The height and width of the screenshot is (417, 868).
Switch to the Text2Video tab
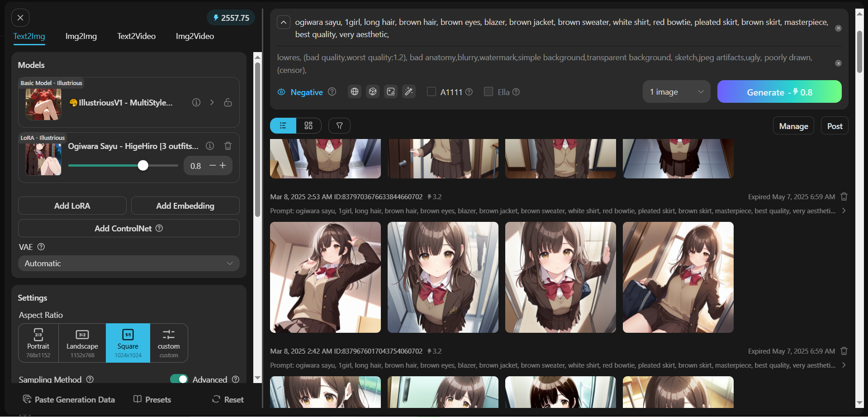tap(136, 36)
